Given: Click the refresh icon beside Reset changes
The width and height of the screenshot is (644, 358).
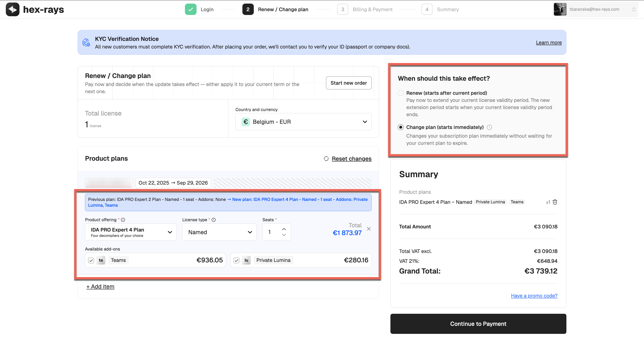Looking at the screenshot, I should click(326, 159).
